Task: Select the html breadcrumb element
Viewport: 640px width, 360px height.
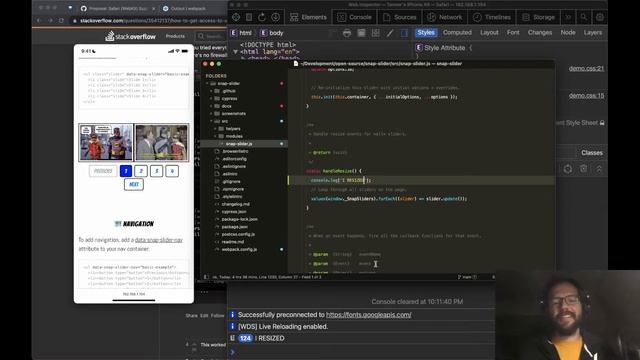Action: point(241,33)
